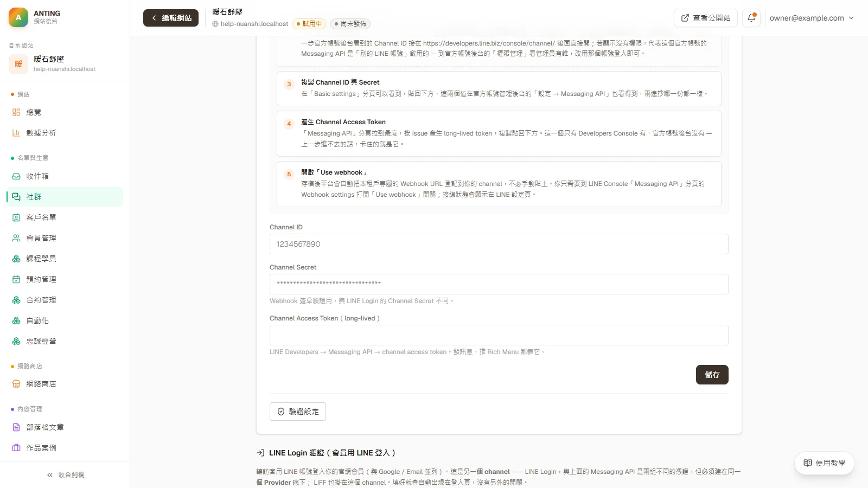The height and width of the screenshot is (488, 868).
Task: Click the 數據分析 bar chart icon
Action: (x=16, y=133)
